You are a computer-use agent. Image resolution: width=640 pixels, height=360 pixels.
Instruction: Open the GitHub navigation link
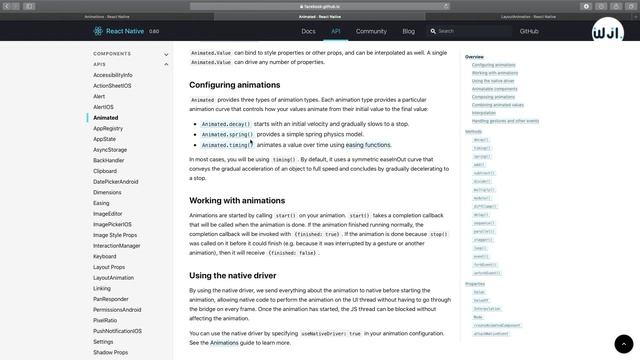(x=529, y=31)
